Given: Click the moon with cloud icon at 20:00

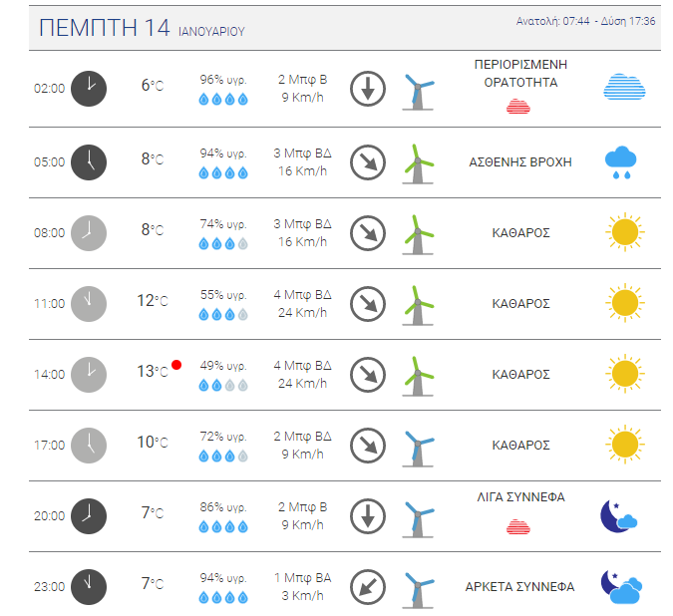Looking at the screenshot, I should 618,516.
